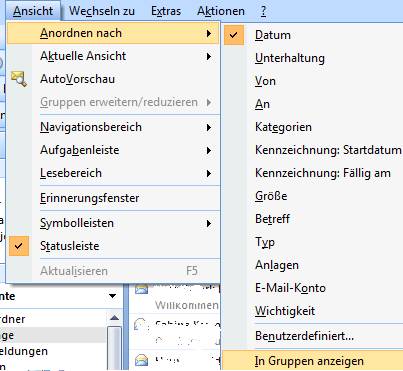Open the Extras menu

[x=166, y=11]
